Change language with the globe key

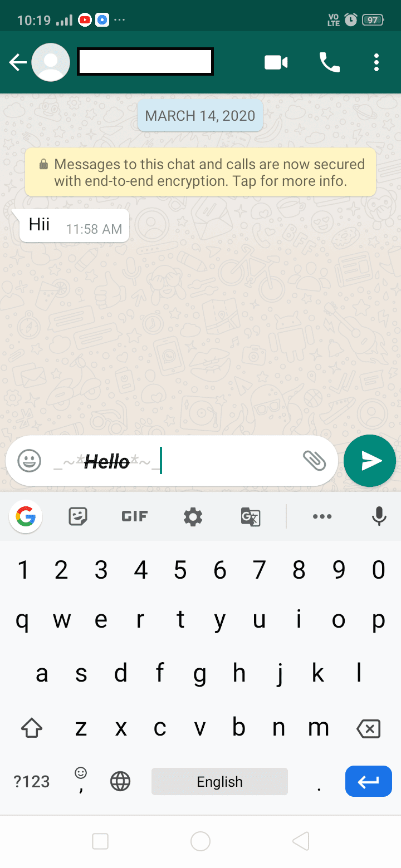[120, 781]
